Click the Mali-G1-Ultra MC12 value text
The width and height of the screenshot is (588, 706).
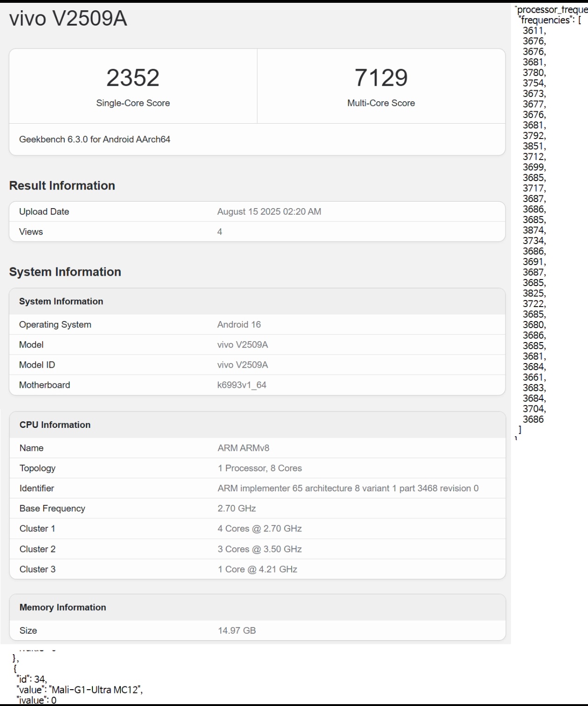[x=96, y=690]
